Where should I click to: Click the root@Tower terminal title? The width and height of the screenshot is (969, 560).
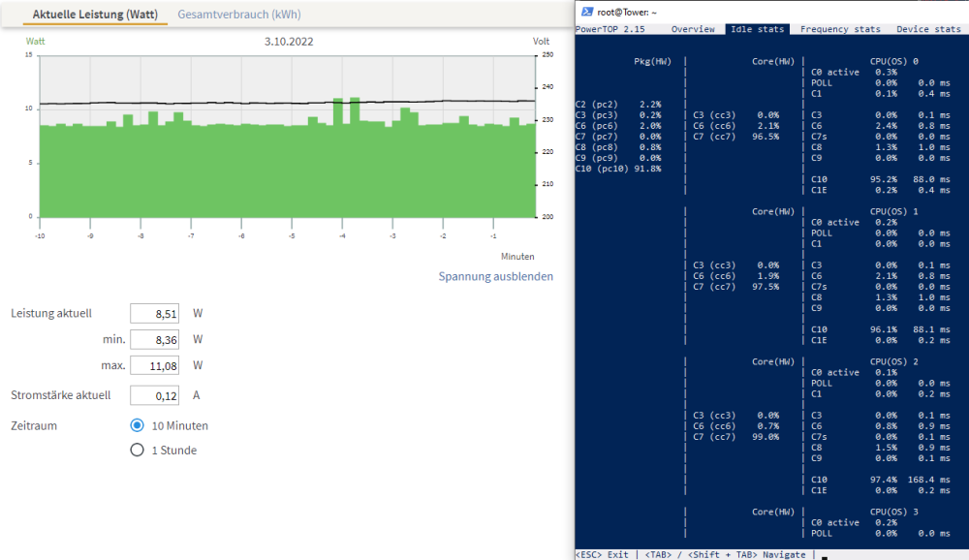(x=627, y=12)
